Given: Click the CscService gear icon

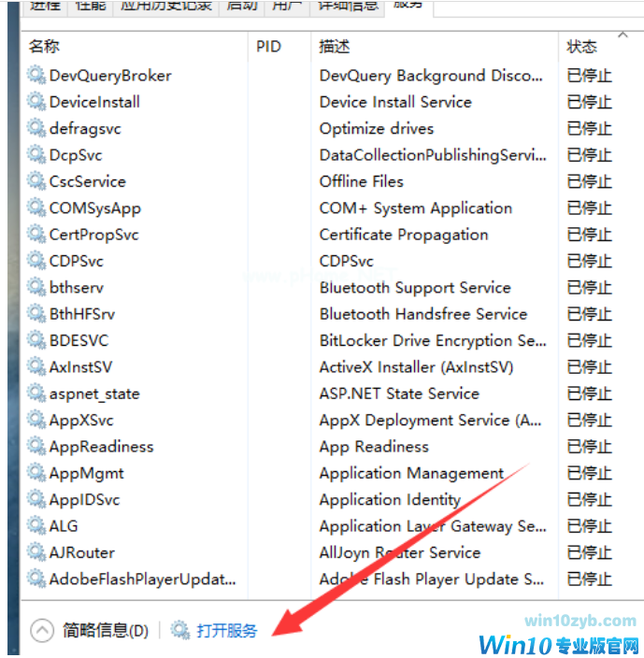Looking at the screenshot, I should click(x=36, y=181).
